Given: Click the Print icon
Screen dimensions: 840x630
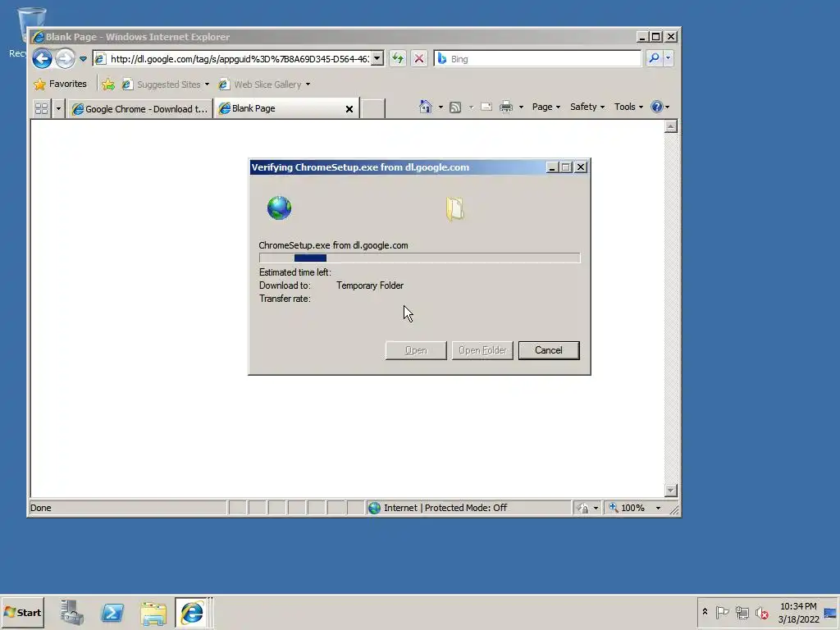Looking at the screenshot, I should point(505,107).
